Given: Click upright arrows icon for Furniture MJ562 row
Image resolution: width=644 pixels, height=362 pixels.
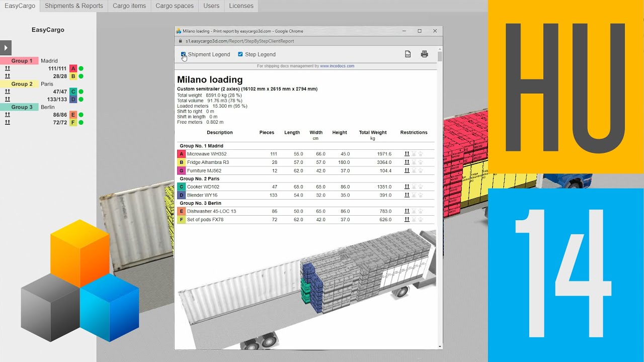Looking at the screenshot, I should click(407, 170).
